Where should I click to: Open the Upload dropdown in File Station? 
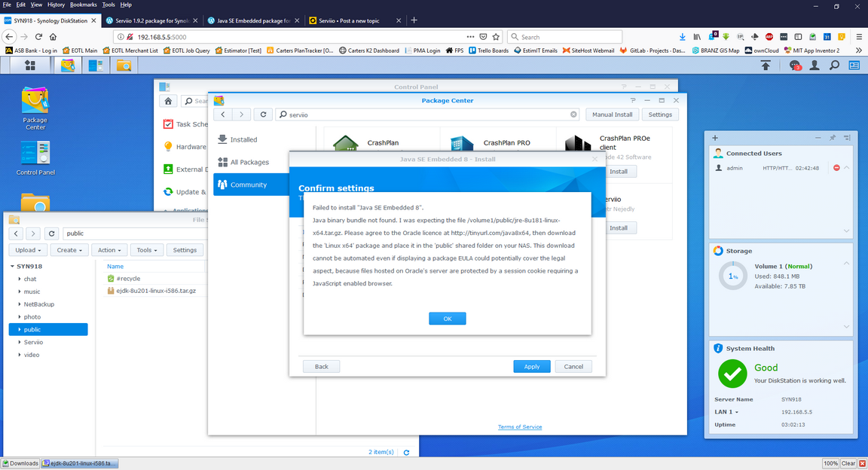(27, 249)
